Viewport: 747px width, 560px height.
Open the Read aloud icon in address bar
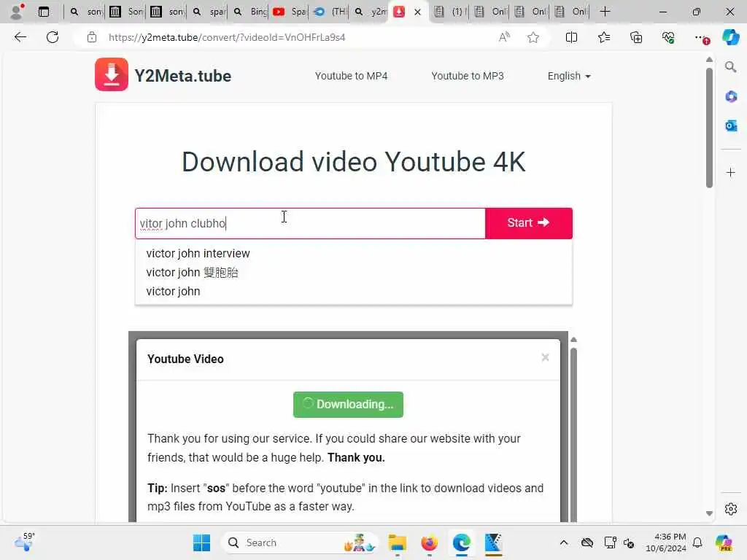tap(504, 37)
